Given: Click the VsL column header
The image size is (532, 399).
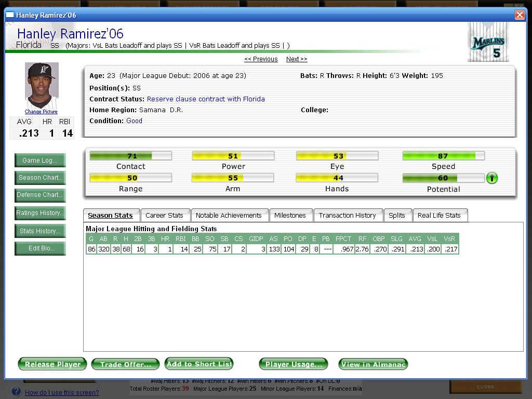Looking at the screenshot, I should [x=432, y=239].
